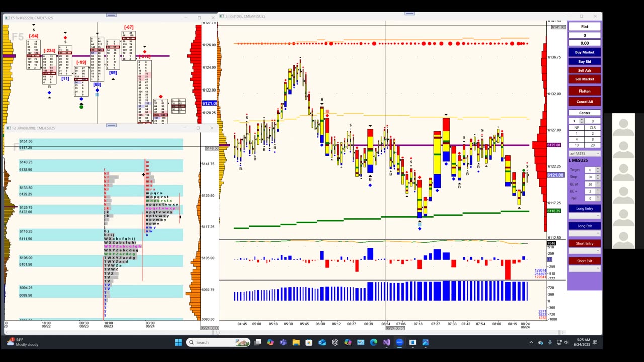Open the dropdown below Long Exit
Image resolution: width=644 pixels, height=362 pixels.
click(585, 233)
